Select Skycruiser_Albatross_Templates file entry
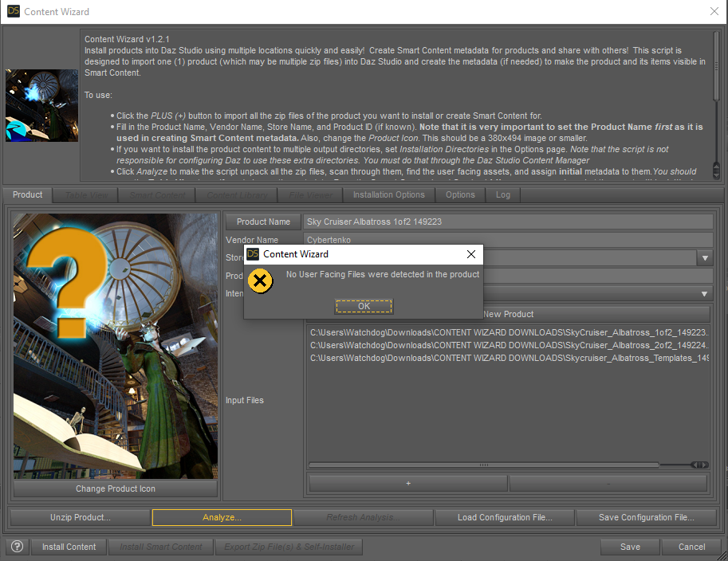Screen dimensions: 728x561 509,358
